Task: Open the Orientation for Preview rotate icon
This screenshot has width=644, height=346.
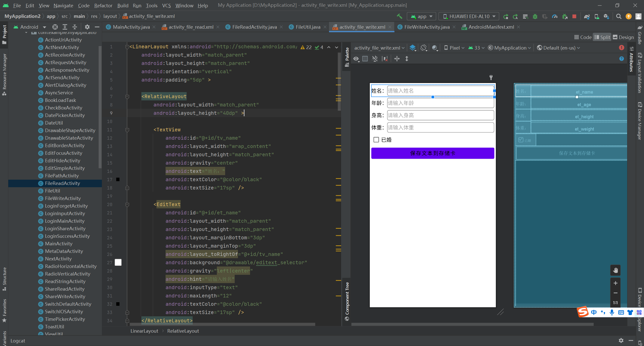Action: (424, 48)
